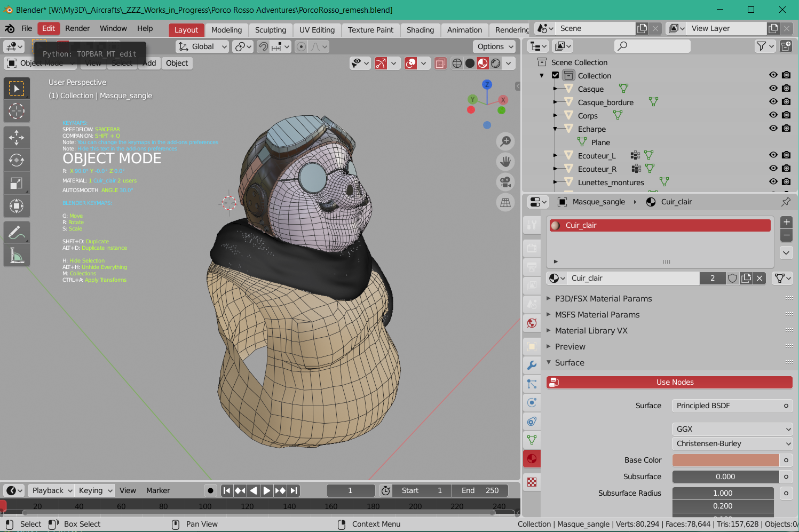Open the Physics properties tab
The width and height of the screenshot is (799, 532).
point(532,403)
